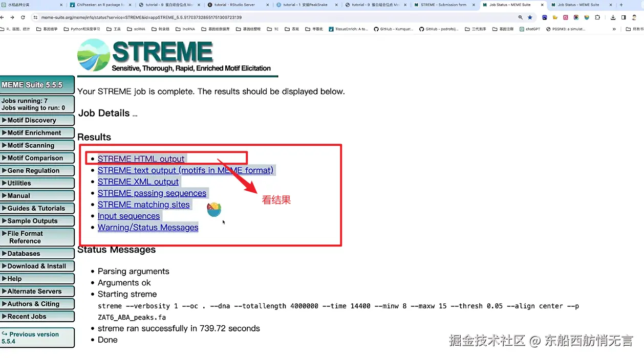Expand the Motif Comparison menu
This screenshot has height=358, width=644.
37,158
